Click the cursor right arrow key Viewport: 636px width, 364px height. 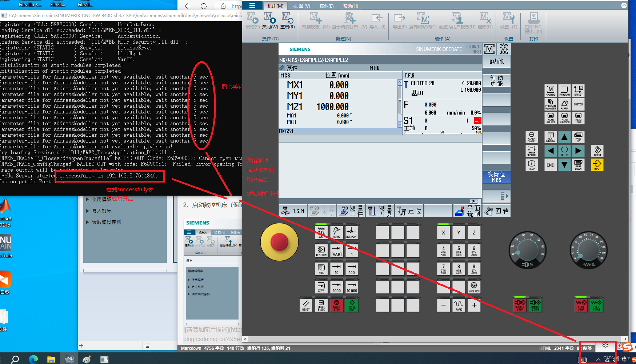coord(578,151)
